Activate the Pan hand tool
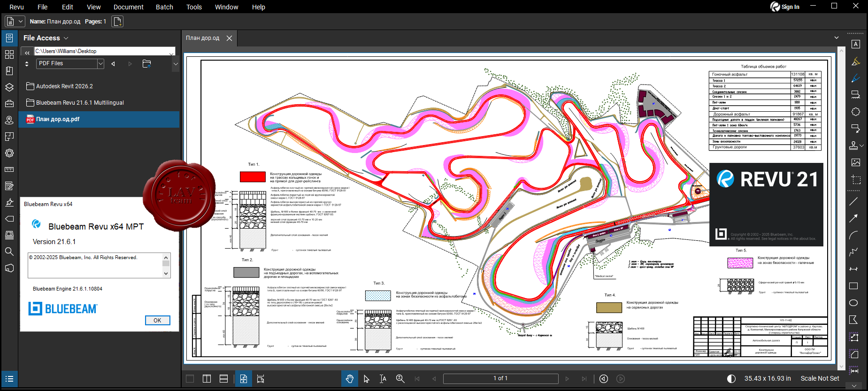Image resolution: width=868 pixels, height=391 pixels. coord(350,379)
